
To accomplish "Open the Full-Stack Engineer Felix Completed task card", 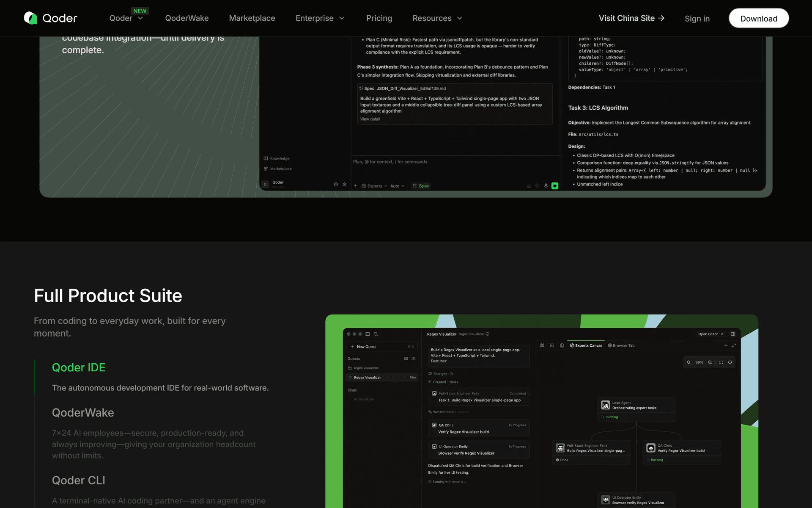I will pyautogui.click(x=479, y=397).
